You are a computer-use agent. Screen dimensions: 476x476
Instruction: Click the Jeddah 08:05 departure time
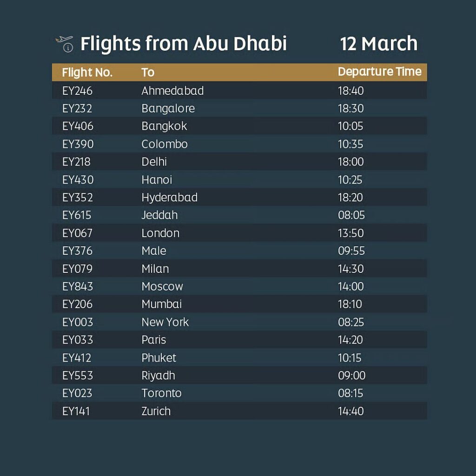(351, 215)
